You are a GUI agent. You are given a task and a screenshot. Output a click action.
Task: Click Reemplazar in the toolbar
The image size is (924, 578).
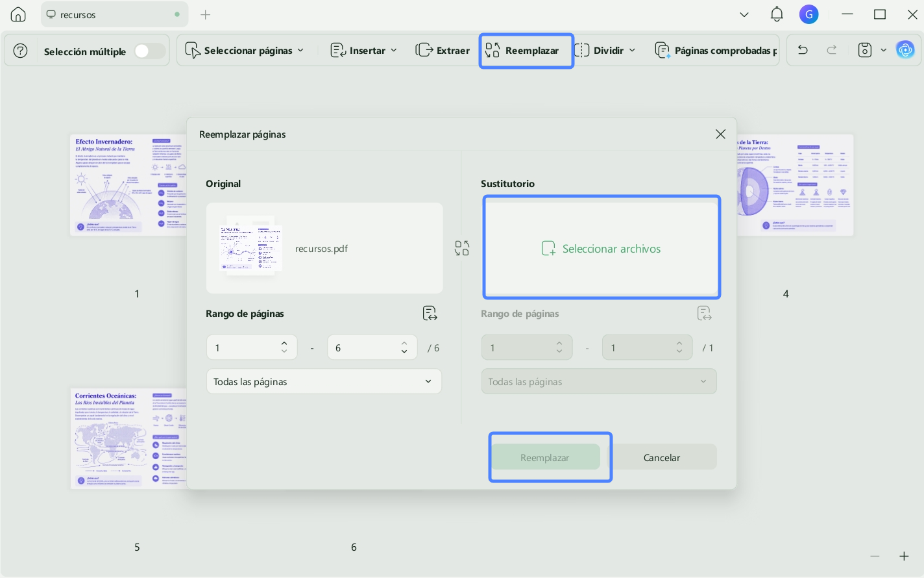coord(522,51)
